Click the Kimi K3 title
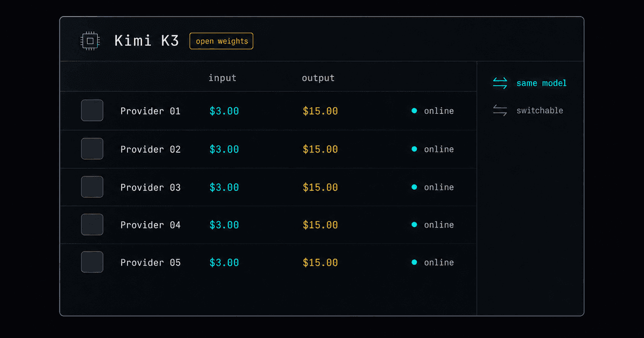This screenshot has width=644, height=338. click(x=147, y=41)
